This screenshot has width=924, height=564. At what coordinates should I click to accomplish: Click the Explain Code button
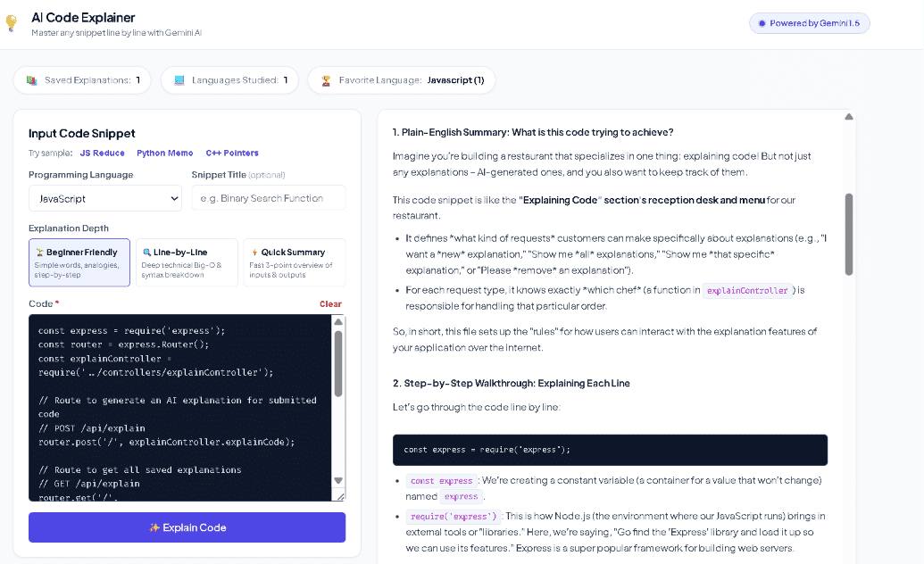tap(187, 527)
